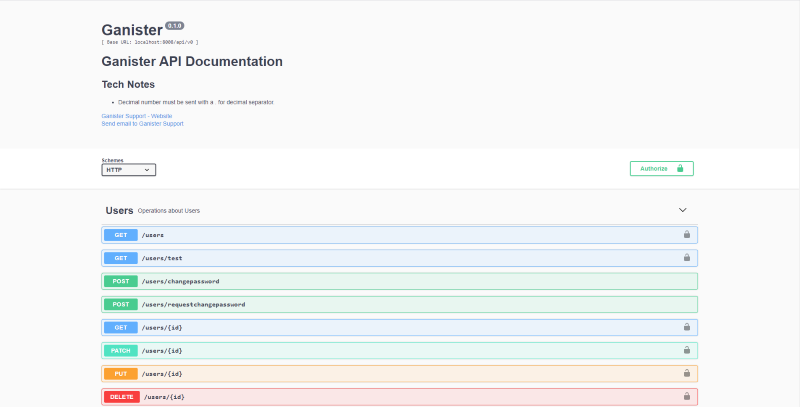Click the lock icon on PATCH /users/{id} row
The height and width of the screenshot is (407, 800).
[687, 350]
